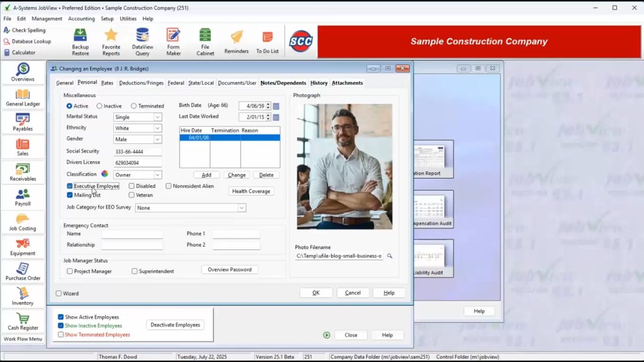Click the Overview Password button
The height and width of the screenshot is (362, 644).
(x=230, y=270)
